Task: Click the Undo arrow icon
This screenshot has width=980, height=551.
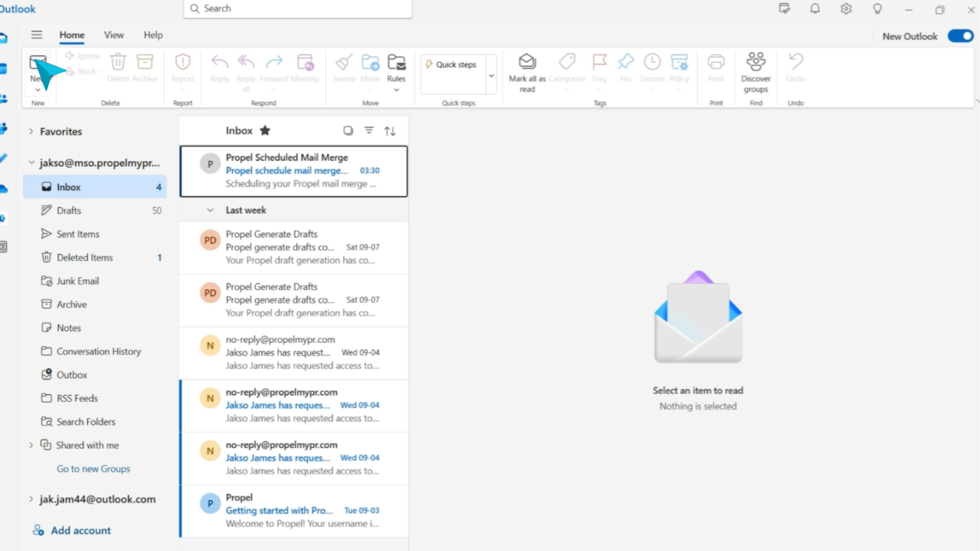Action: pos(796,62)
